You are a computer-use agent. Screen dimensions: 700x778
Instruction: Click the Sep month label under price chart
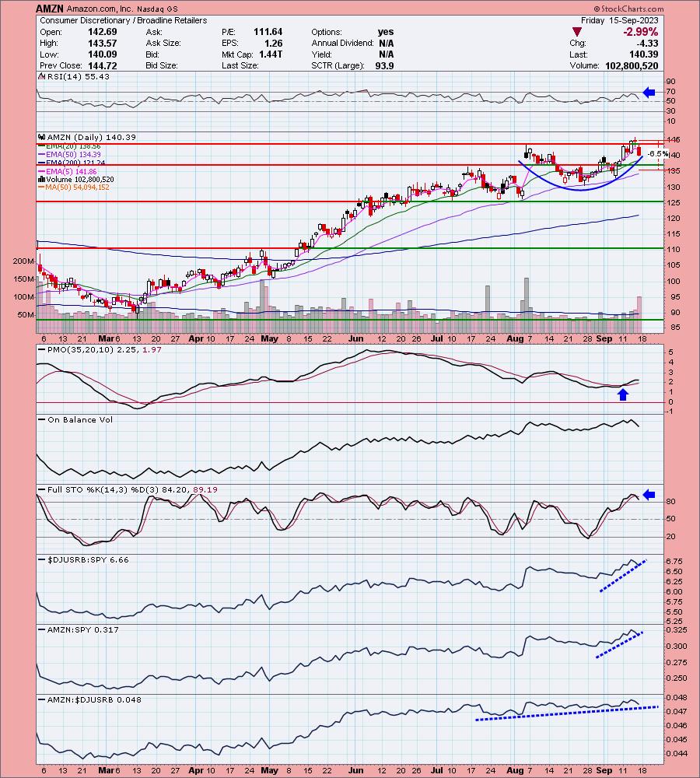(604, 338)
